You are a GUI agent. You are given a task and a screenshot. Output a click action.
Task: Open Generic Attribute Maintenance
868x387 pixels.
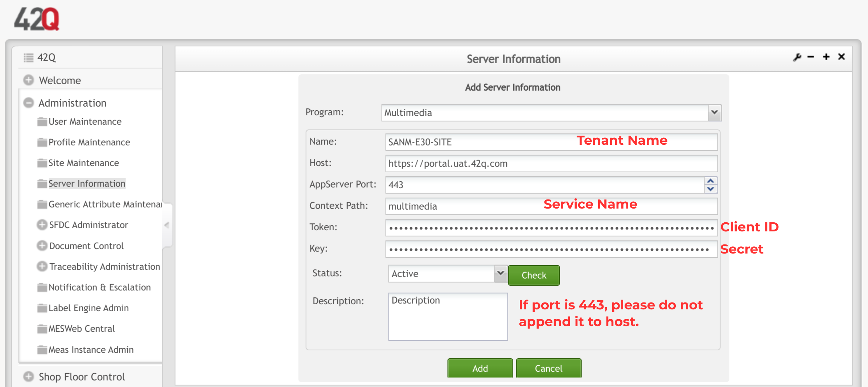(105, 204)
